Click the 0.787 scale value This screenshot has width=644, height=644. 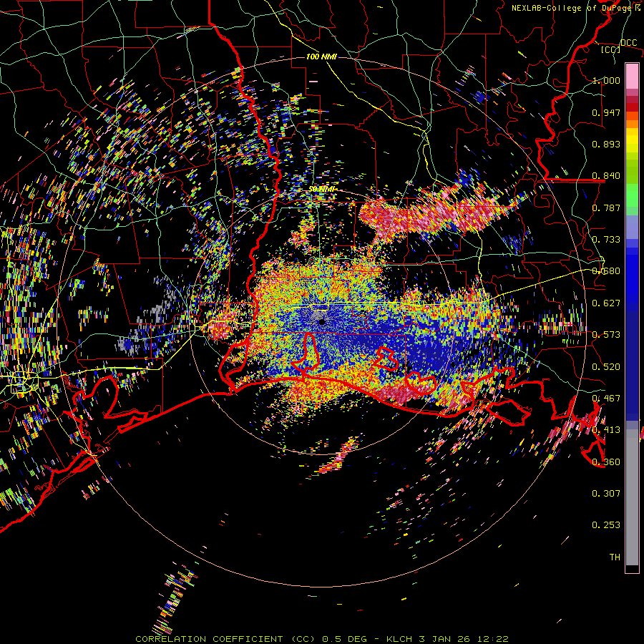(x=606, y=208)
